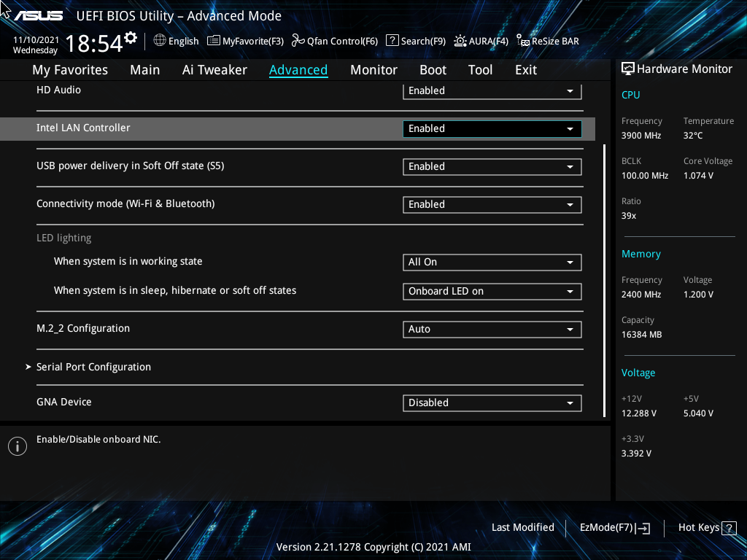Select the GNA Device label

pos(64,402)
